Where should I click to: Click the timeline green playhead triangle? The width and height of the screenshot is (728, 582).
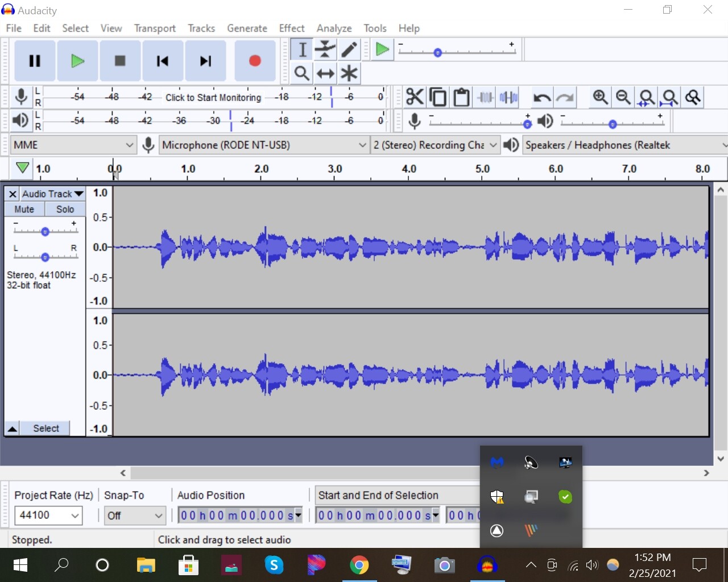(22, 168)
